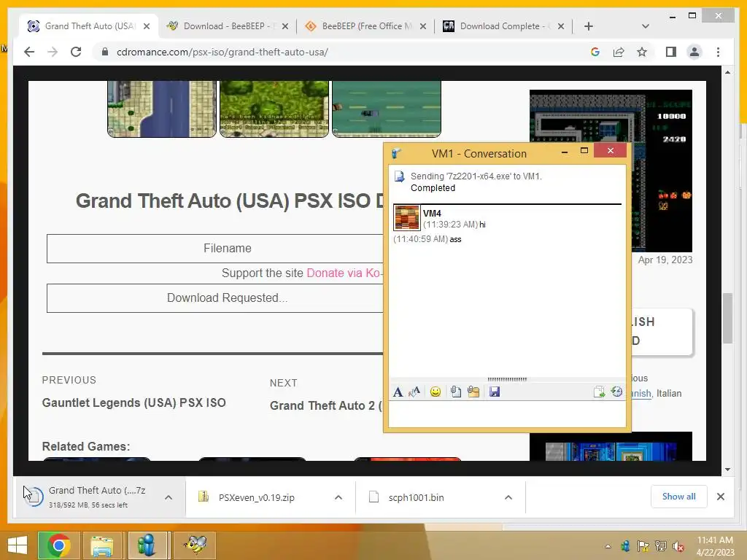Viewport: 747px width, 560px height.
Task: Open the emoticon picker in the chat window
Action: (x=435, y=392)
